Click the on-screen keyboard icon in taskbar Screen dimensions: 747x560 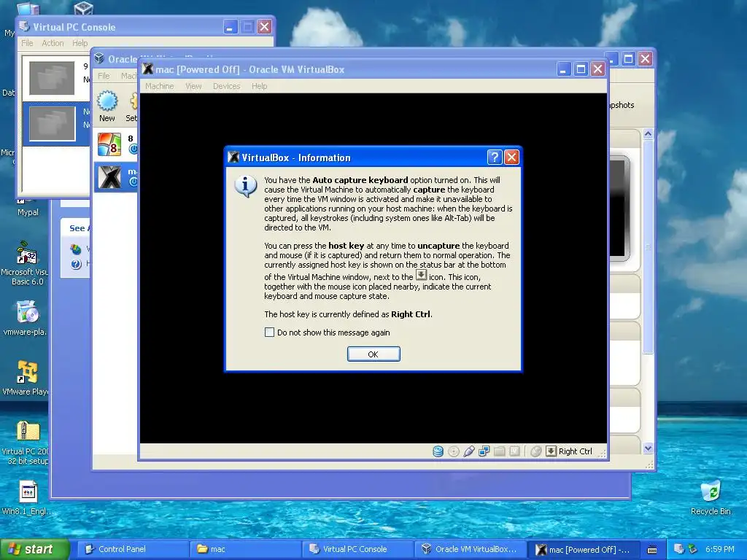(x=652, y=550)
